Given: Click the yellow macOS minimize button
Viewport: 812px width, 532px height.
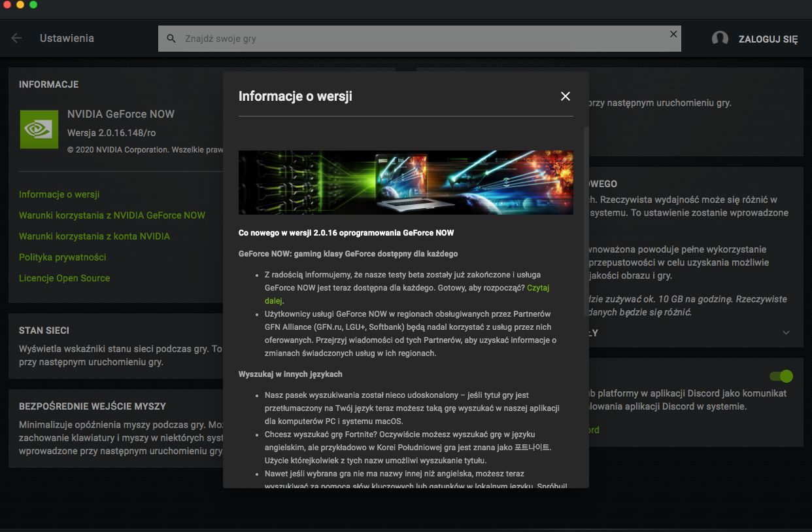Looking at the screenshot, I should coord(20,5).
